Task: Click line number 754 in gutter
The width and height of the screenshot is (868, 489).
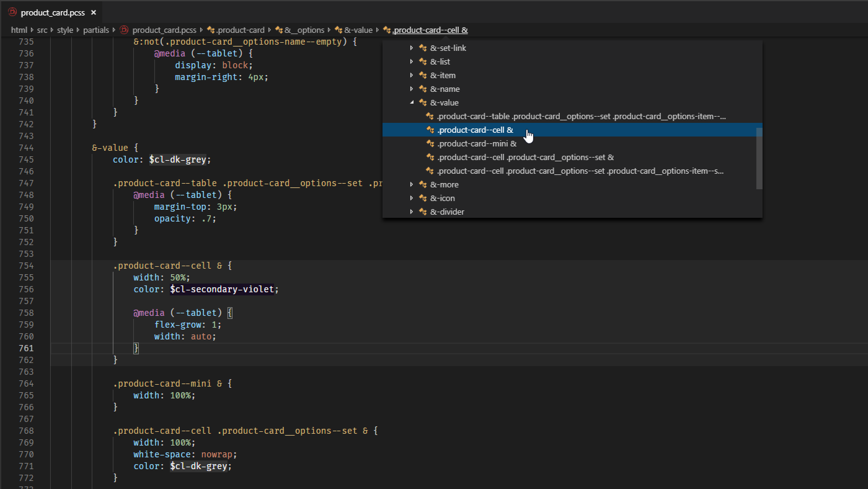Action: pyautogui.click(x=27, y=266)
